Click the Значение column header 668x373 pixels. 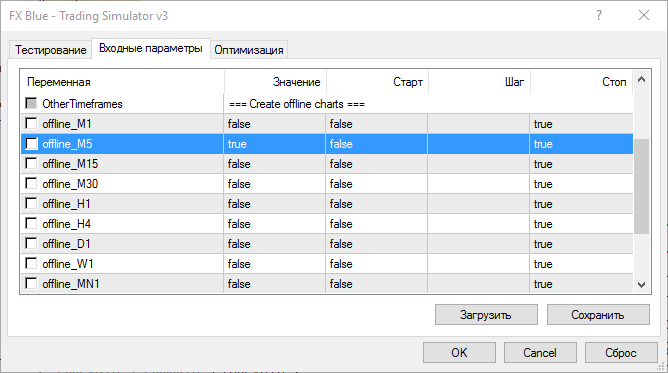pos(275,82)
